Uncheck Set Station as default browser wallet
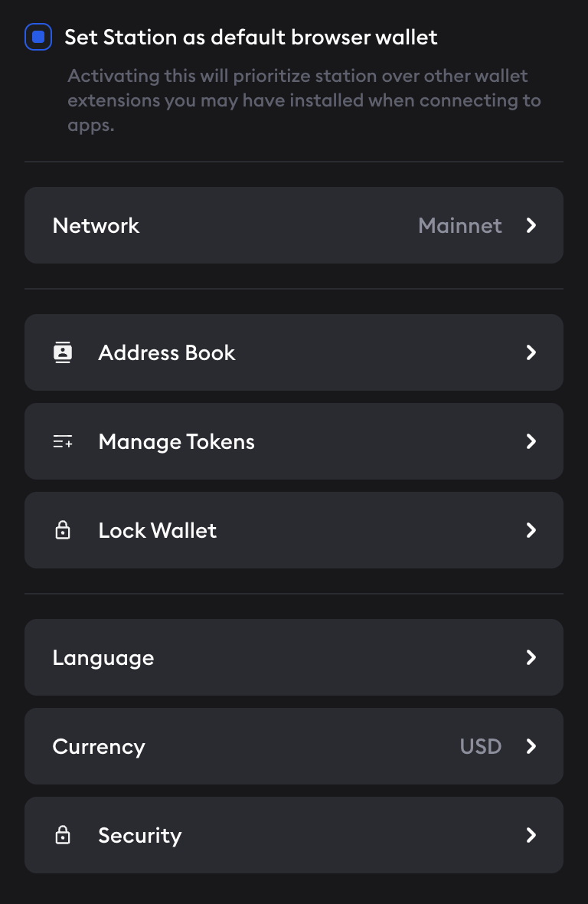 38,37
